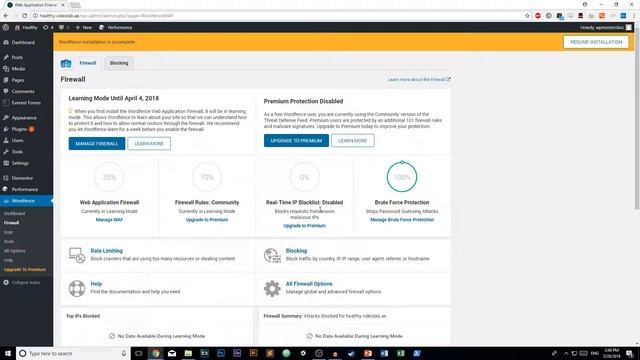The width and height of the screenshot is (640, 360).
Task: Open the Users menu item
Action: (17, 140)
